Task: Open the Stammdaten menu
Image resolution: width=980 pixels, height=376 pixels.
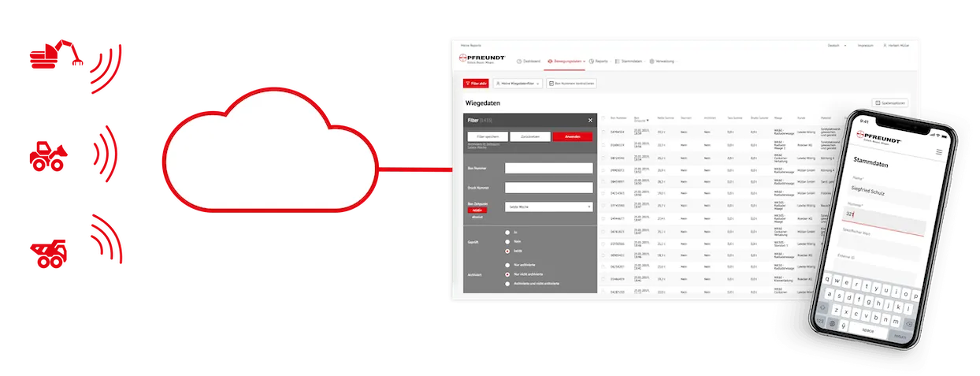Action: [x=629, y=61]
